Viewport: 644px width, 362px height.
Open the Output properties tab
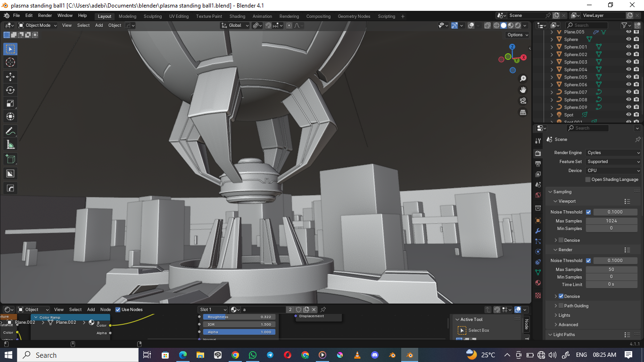click(538, 164)
